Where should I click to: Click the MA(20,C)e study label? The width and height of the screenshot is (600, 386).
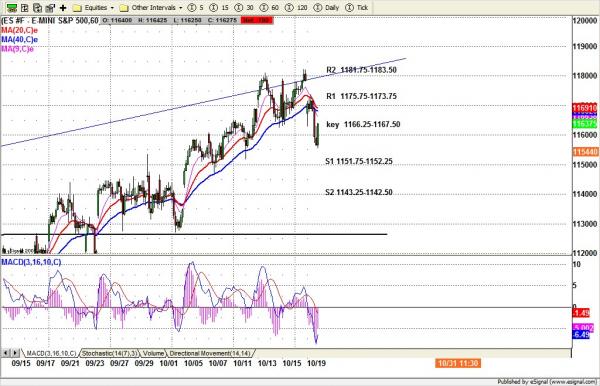[x=19, y=30]
